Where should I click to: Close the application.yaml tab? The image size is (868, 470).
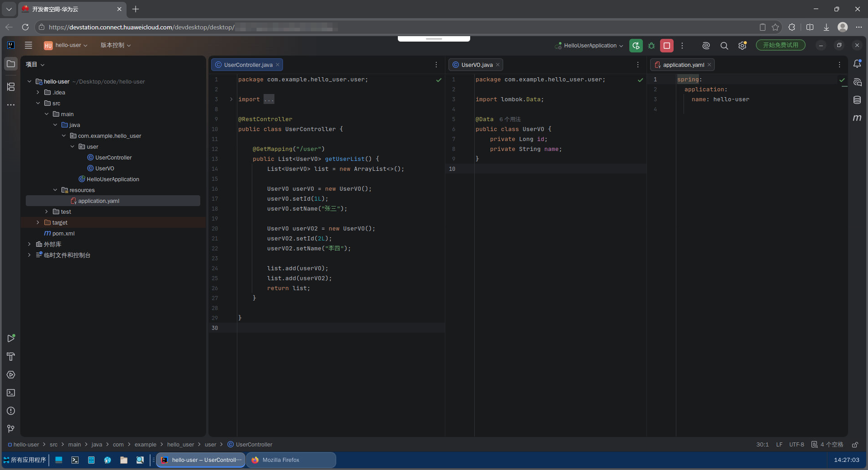(x=709, y=65)
